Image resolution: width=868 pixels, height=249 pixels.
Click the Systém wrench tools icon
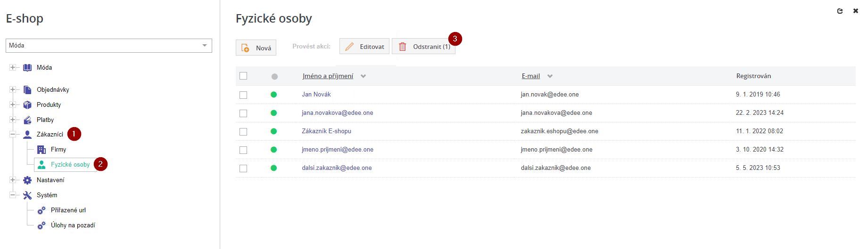coord(27,195)
